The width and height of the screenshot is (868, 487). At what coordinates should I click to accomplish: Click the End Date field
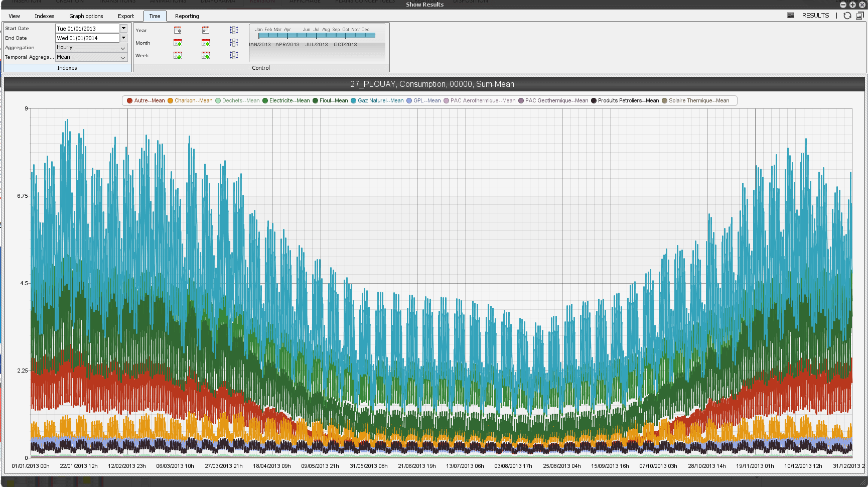point(87,38)
